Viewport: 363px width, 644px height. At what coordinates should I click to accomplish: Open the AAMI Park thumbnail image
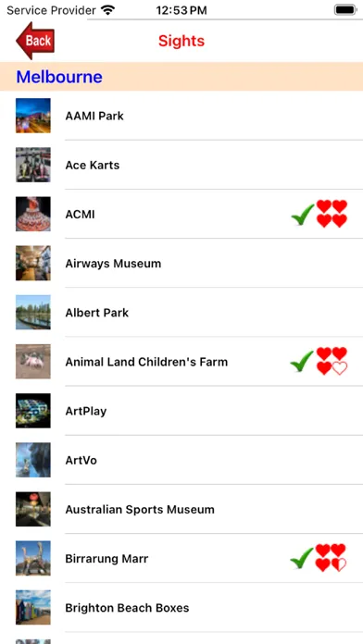tap(33, 116)
